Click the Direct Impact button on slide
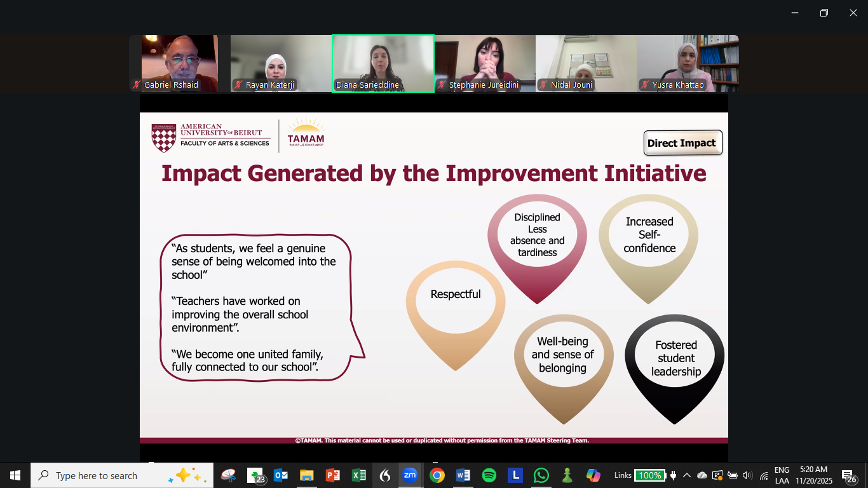868x488 pixels. click(x=682, y=143)
